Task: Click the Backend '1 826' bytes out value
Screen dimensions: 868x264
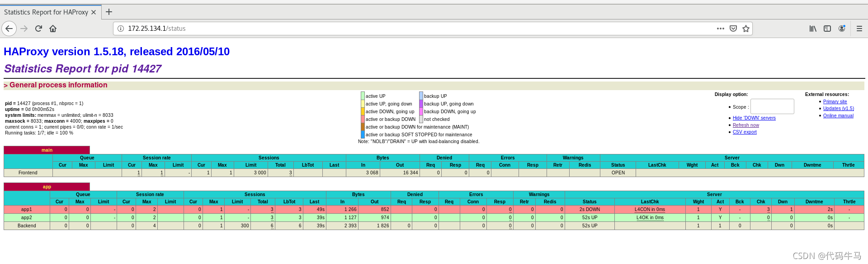Action: 382,226
